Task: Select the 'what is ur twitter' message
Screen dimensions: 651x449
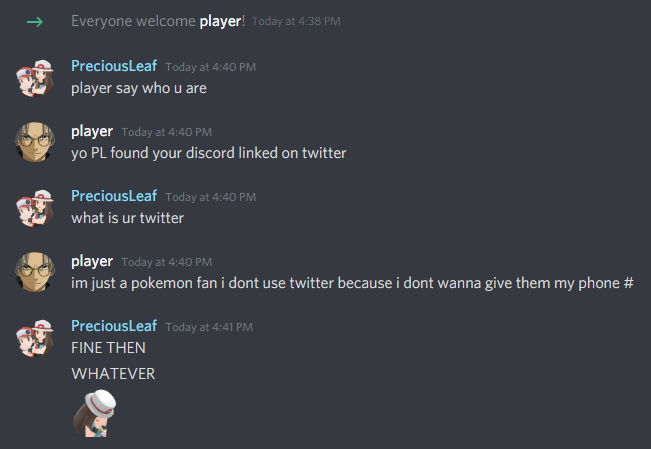Action: point(127,218)
